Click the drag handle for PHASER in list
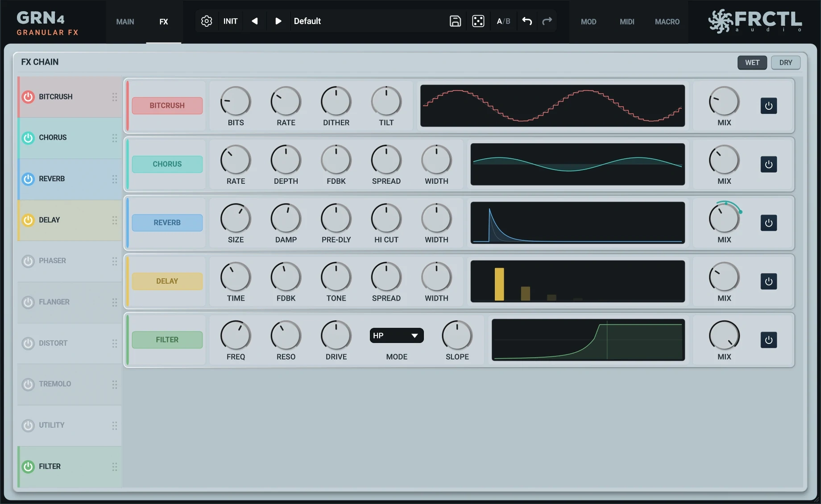Viewport: 821px width, 504px height. pyautogui.click(x=115, y=261)
